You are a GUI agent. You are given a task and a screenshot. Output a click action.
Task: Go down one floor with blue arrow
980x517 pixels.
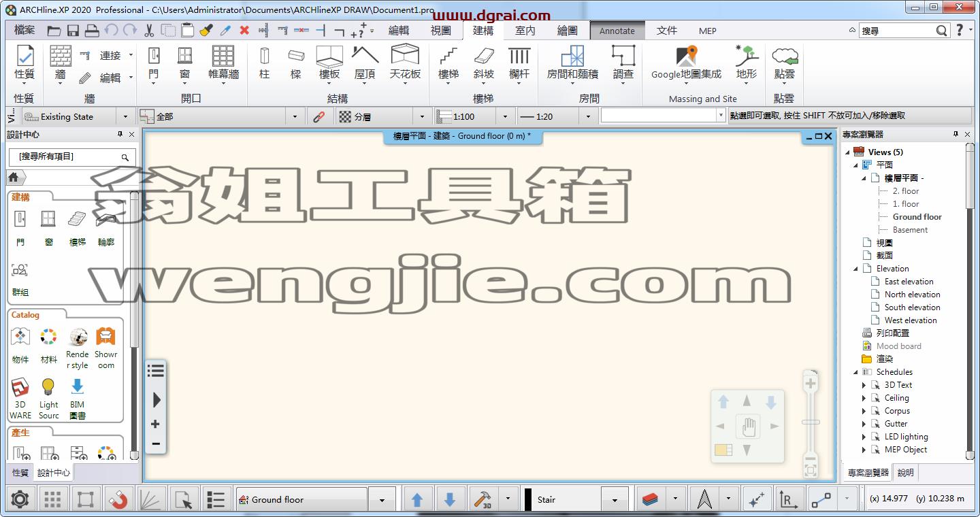(x=450, y=500)
